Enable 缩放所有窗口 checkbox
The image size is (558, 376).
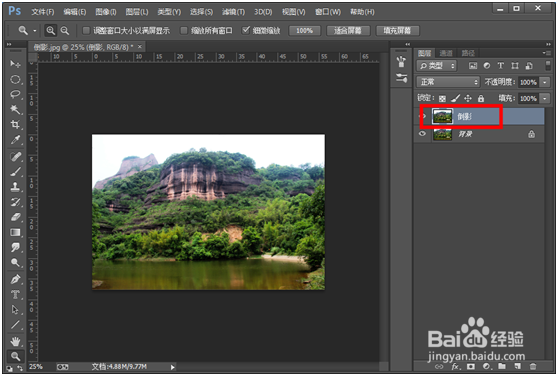tap(183, 31)
